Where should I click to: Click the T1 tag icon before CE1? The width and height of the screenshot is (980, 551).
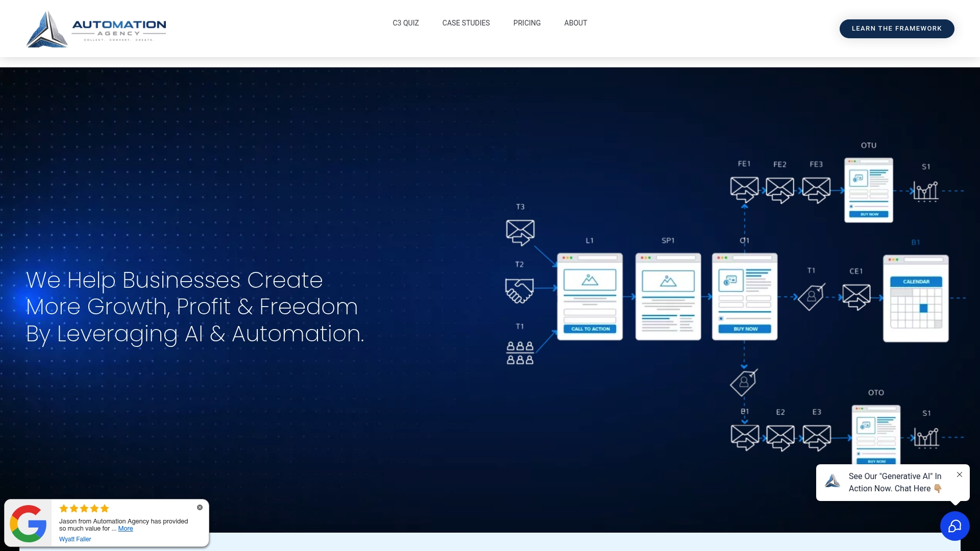(812, 297)
